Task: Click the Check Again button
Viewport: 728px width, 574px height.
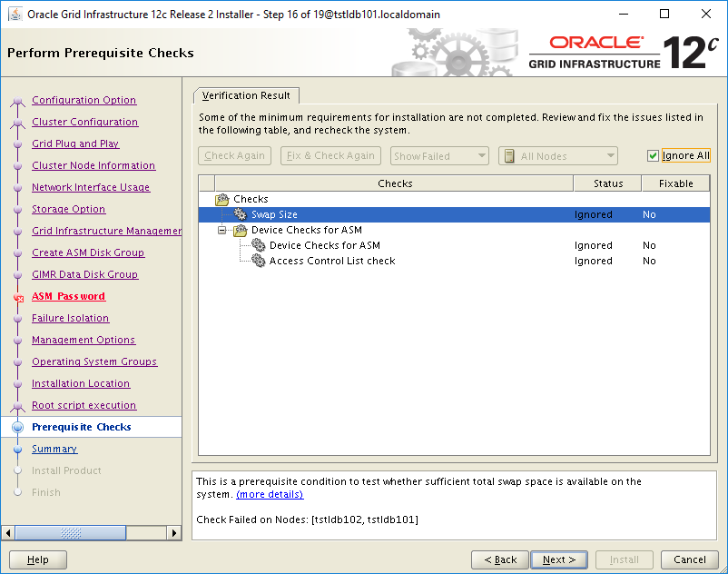Action: [x=234, y=155]
